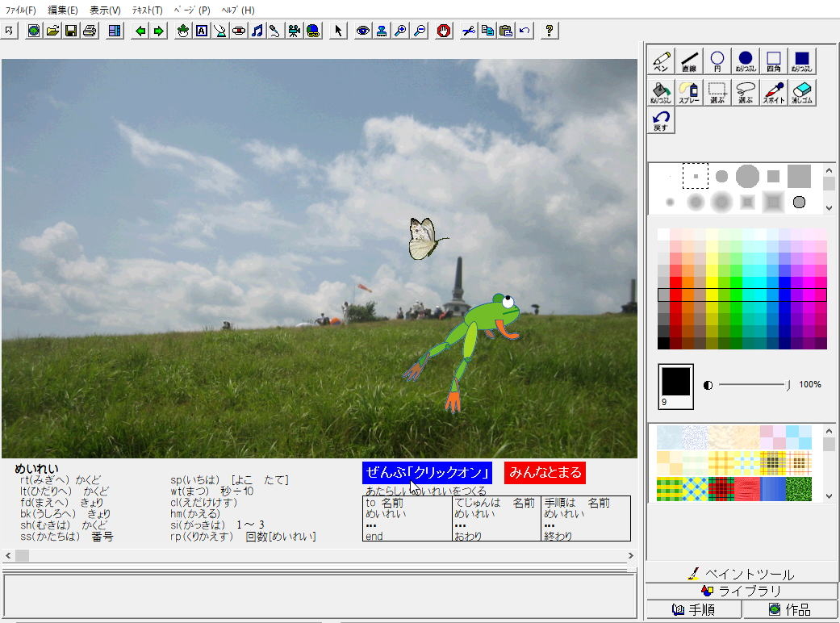This screenshot has width=840, height=623.
Task: Select the スポイト (eyedropper) tool
Action: [774, 92]
